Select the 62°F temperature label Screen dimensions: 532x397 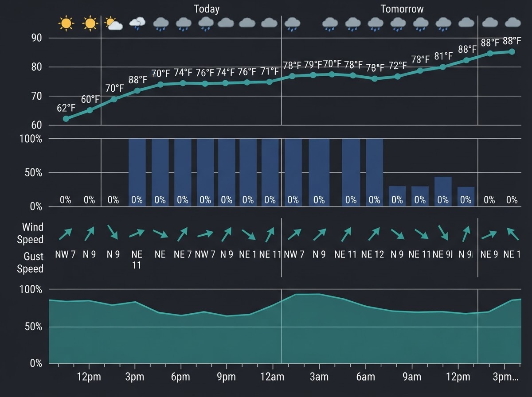pos(66,108)
